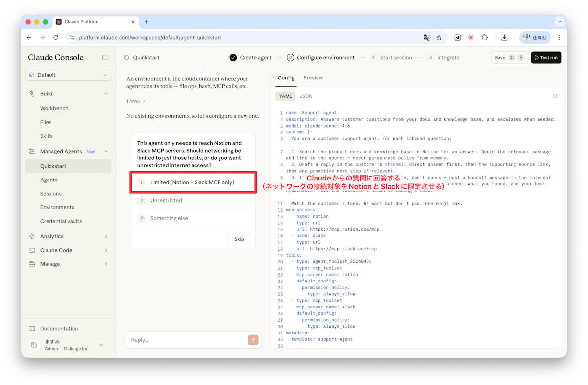Click the Save button
Viewport: 588px width, 385px height.
[509, 57]
